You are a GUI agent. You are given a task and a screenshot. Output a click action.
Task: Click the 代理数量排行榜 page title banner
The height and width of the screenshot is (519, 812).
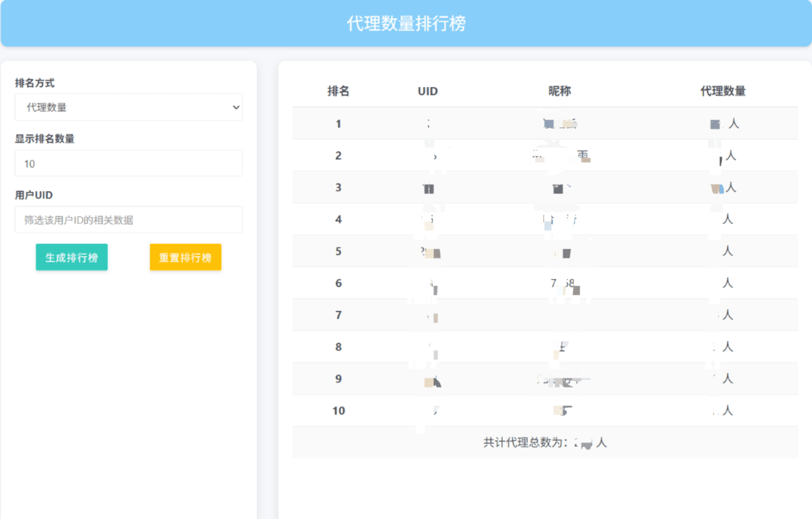(406, 23)
